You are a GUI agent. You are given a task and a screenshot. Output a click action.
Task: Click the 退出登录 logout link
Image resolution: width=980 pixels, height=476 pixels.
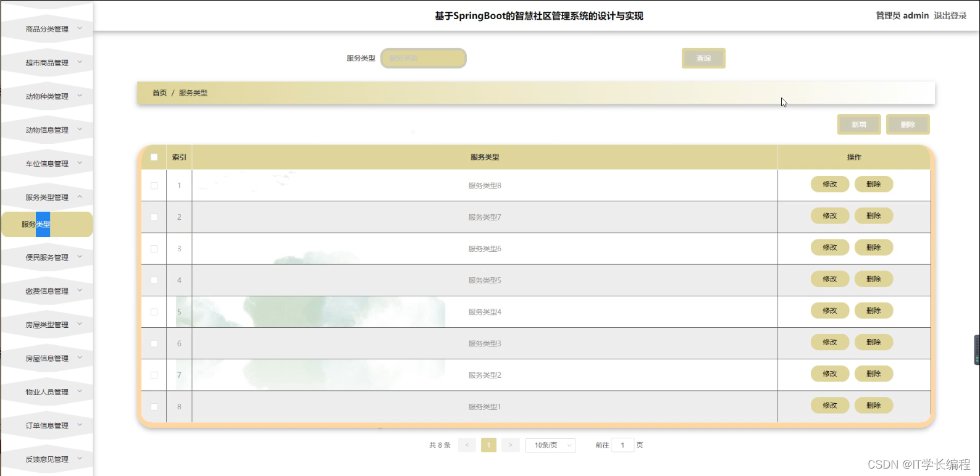pos(950,15)
